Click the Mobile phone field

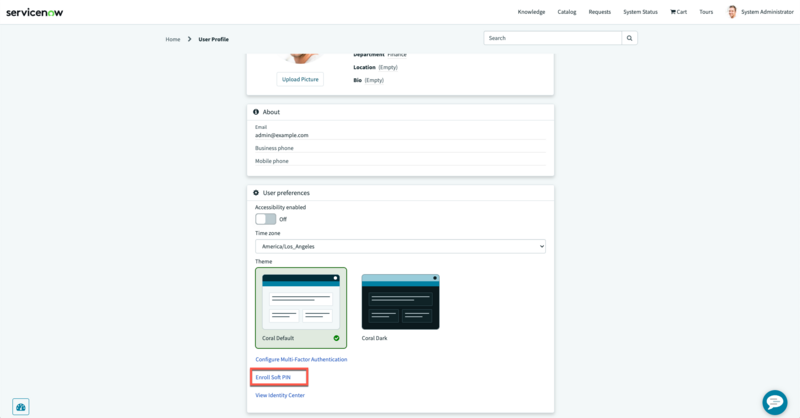tap(401, 161)
